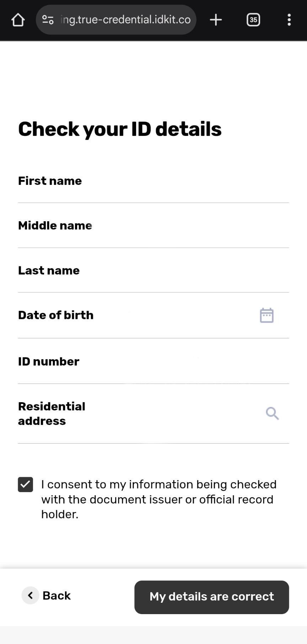The height and width of the screenshot is (644, 307).
Task: Open a new browser tab
Action: [216, 20]
